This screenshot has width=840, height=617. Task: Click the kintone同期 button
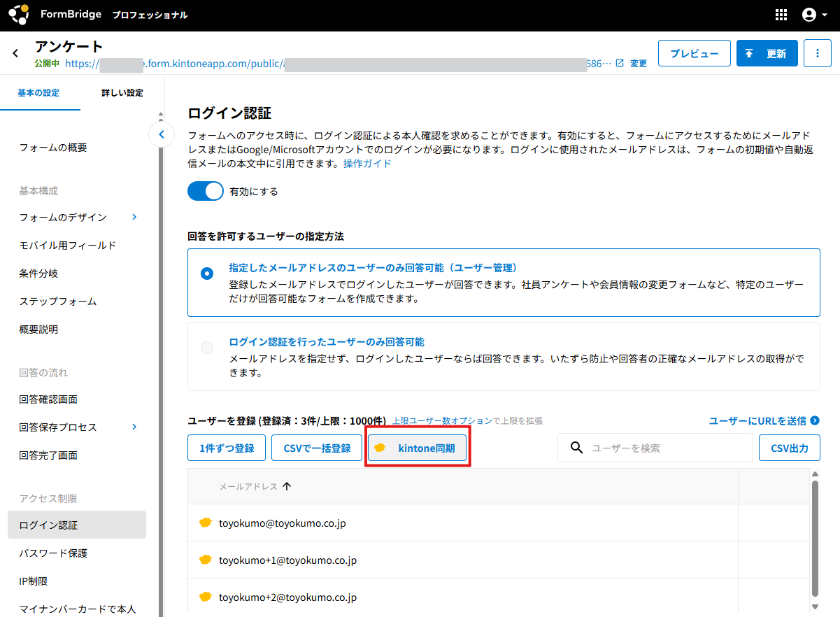418,448
